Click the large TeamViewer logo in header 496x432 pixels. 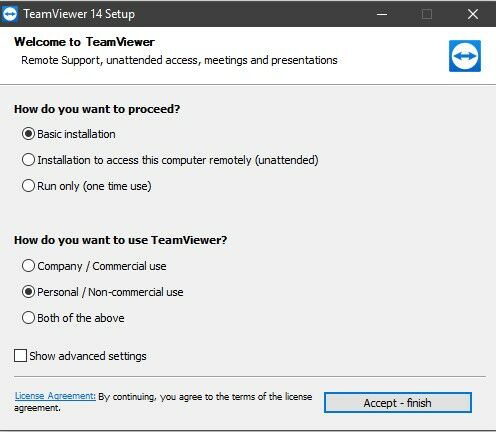click(465, 56)
